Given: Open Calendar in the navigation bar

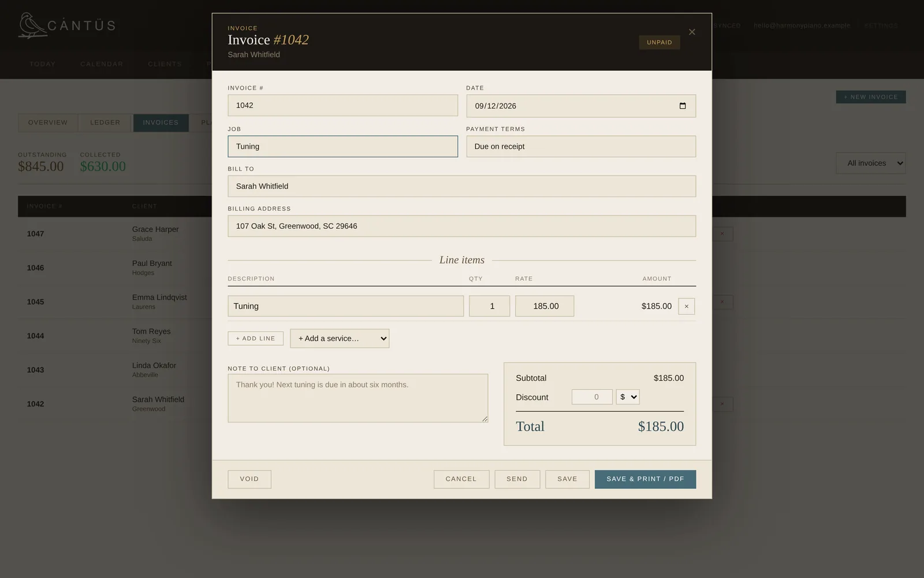Looking at the screenshot, I should pyautogui.click(x=102, y=64).
